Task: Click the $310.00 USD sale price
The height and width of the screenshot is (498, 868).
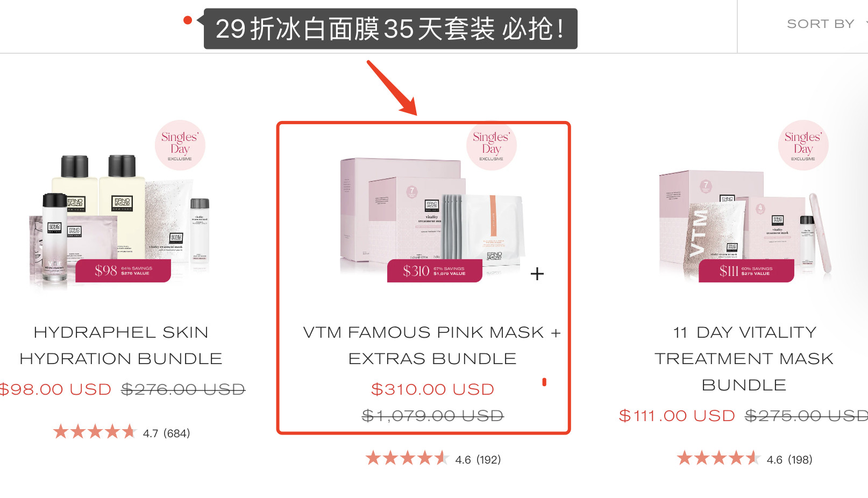Action: (432, 389)
